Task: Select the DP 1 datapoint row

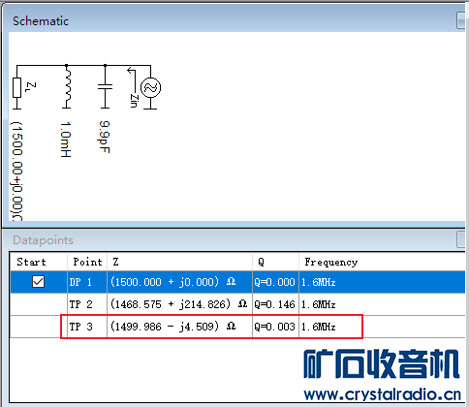Action: tap(237, 282)
